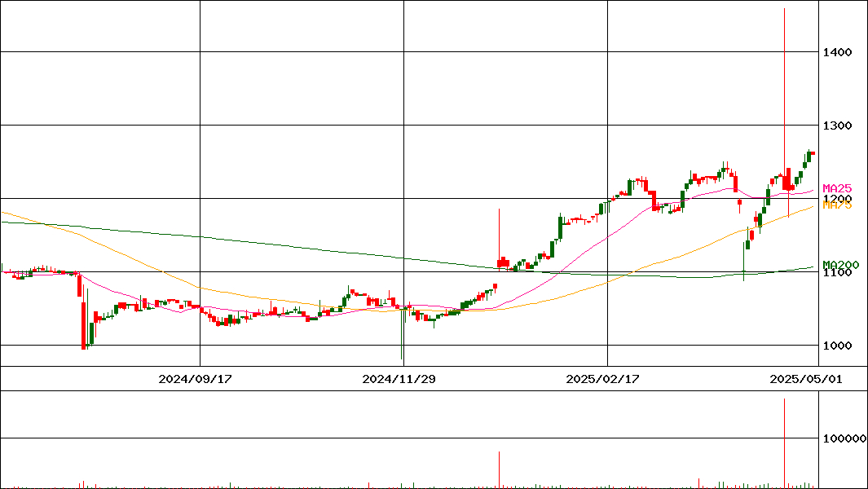Click the 100000 volume axis label
The height and width of the screenshot is (489, 868).
coord(844,438)
